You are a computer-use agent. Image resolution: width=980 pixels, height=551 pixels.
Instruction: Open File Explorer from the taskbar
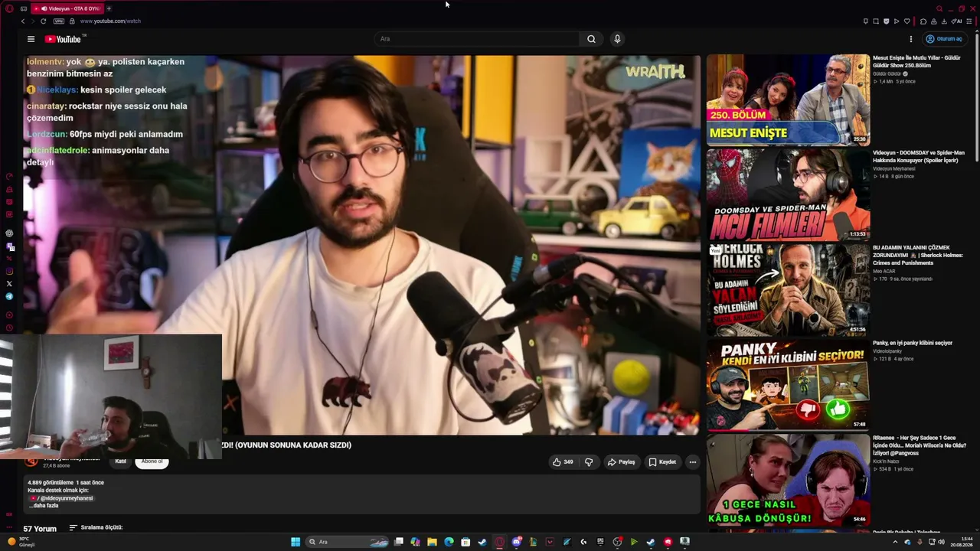pyautogui.click(x=432, y=542)
